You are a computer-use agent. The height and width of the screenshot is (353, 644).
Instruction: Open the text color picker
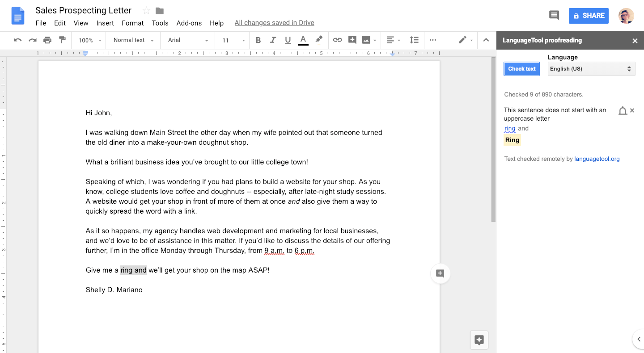(x=303, y=40)
